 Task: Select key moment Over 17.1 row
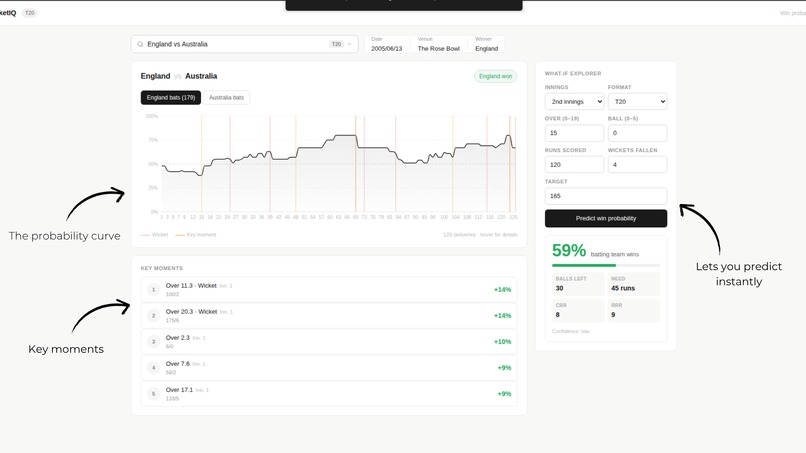click(x=329, y=394)
